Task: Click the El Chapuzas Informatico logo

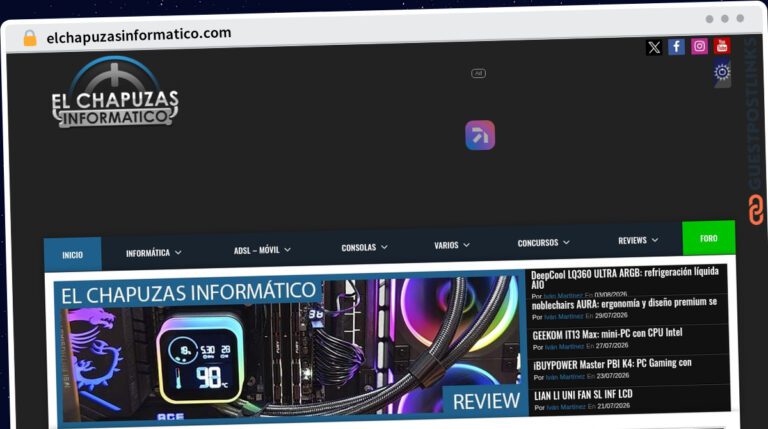Action: (115, 93)
